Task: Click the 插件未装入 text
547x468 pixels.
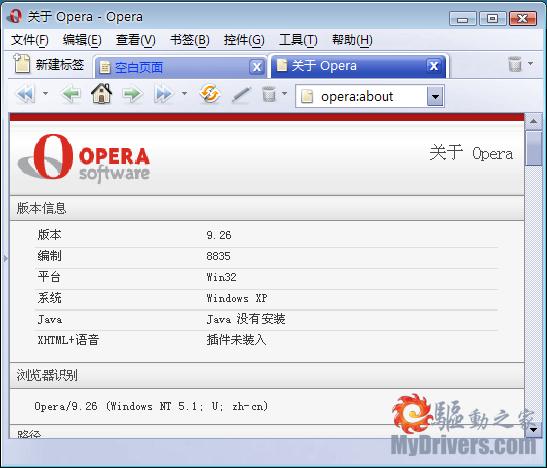Action: click(x=236, y=340)
